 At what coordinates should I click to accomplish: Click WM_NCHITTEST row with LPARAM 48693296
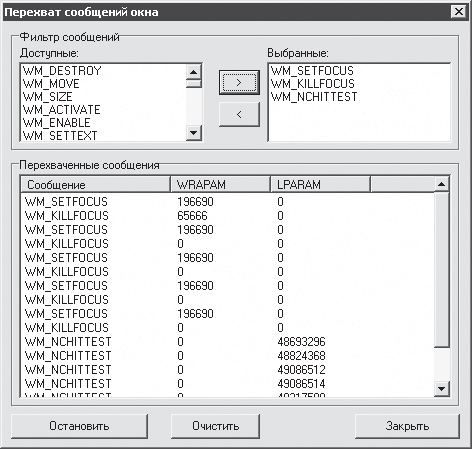click(x=228, y=342)
